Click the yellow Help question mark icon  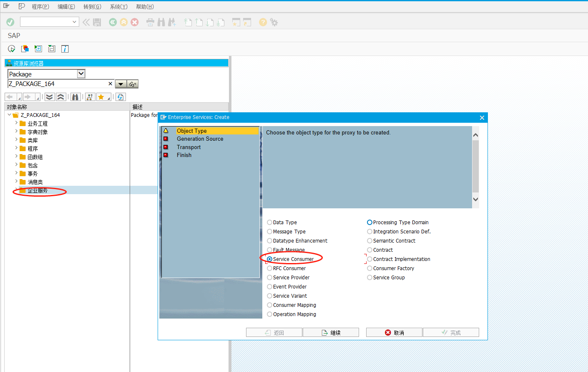tap(263, 22)
